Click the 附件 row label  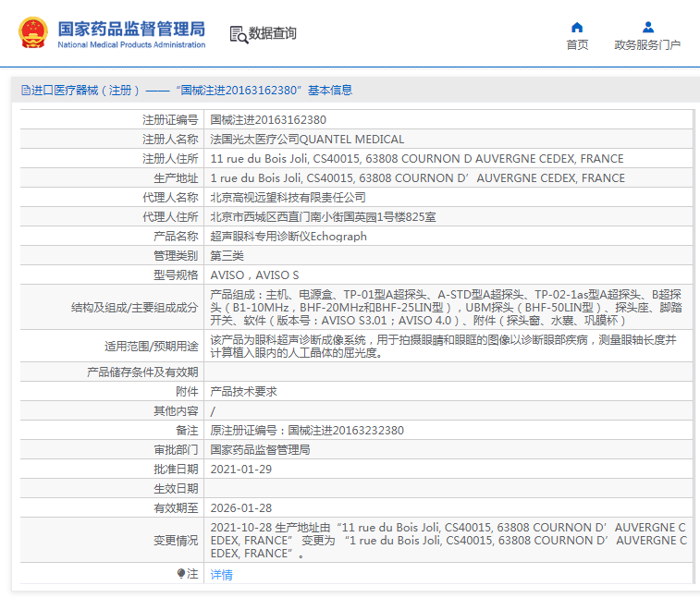(x=187, y=391)
